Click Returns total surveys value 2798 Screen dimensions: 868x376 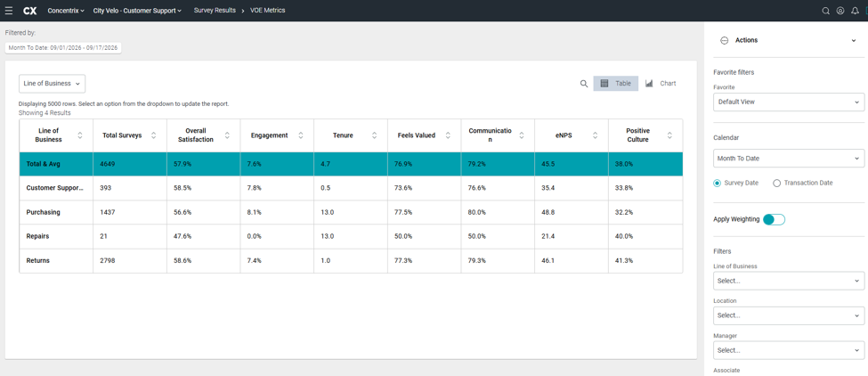[108, 261]
